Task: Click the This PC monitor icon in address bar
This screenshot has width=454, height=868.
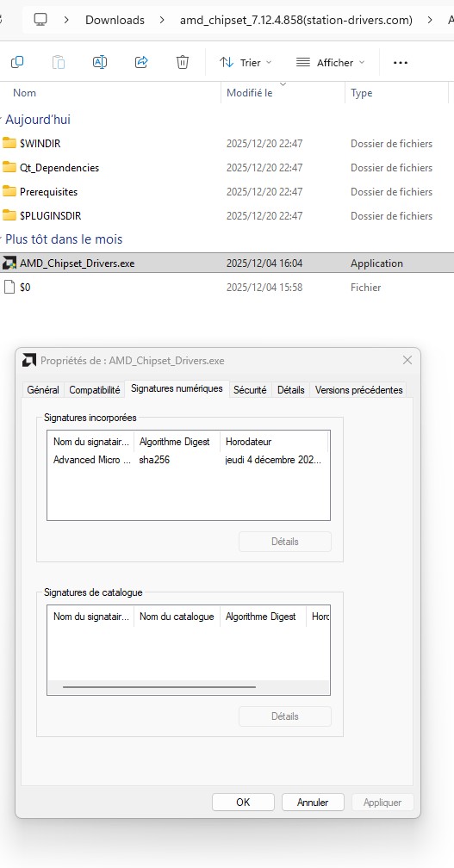Action: 40,20
